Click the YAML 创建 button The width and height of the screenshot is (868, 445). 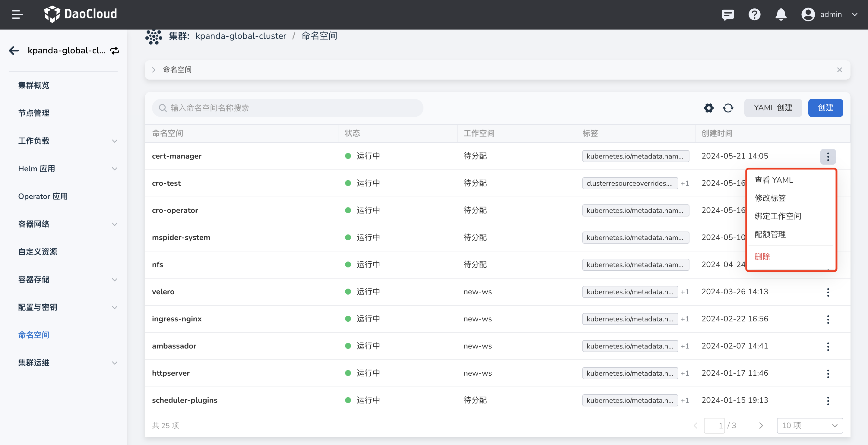(773, 108)
